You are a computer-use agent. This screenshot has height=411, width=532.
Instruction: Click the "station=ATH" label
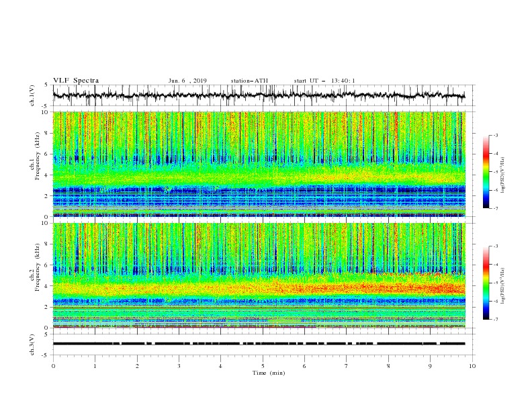tap(249, 81)
